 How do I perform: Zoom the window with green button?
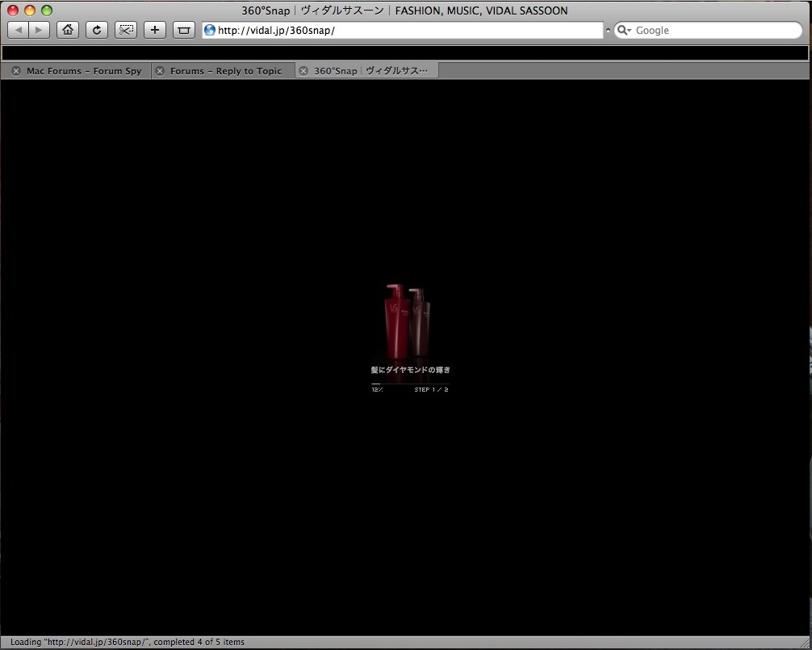click(x=47, y=10)
